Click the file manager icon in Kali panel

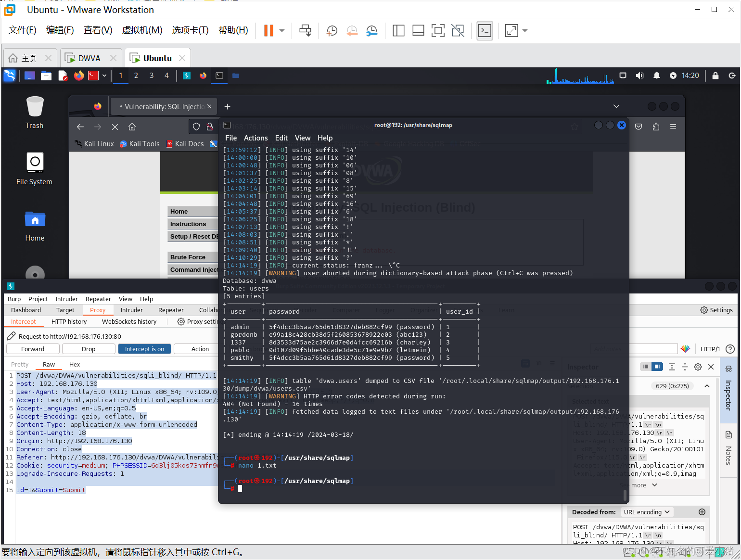(x=46, y=76)
